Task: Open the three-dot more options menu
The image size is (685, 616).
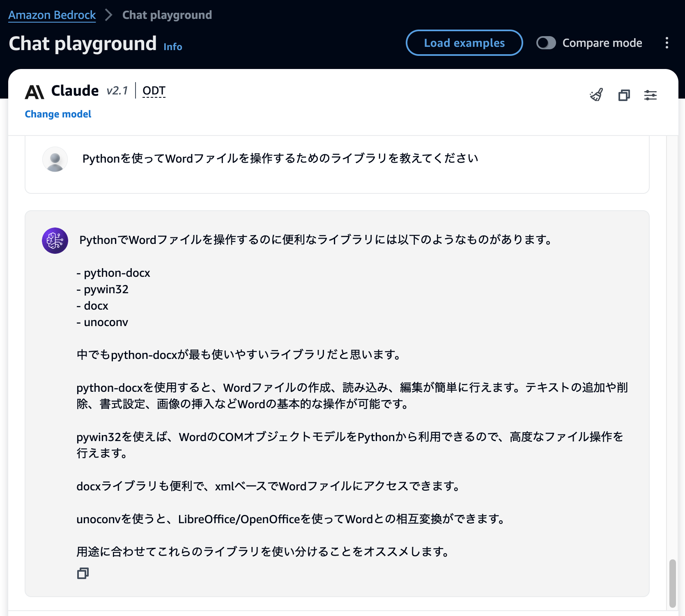Action: click(667, 43)
